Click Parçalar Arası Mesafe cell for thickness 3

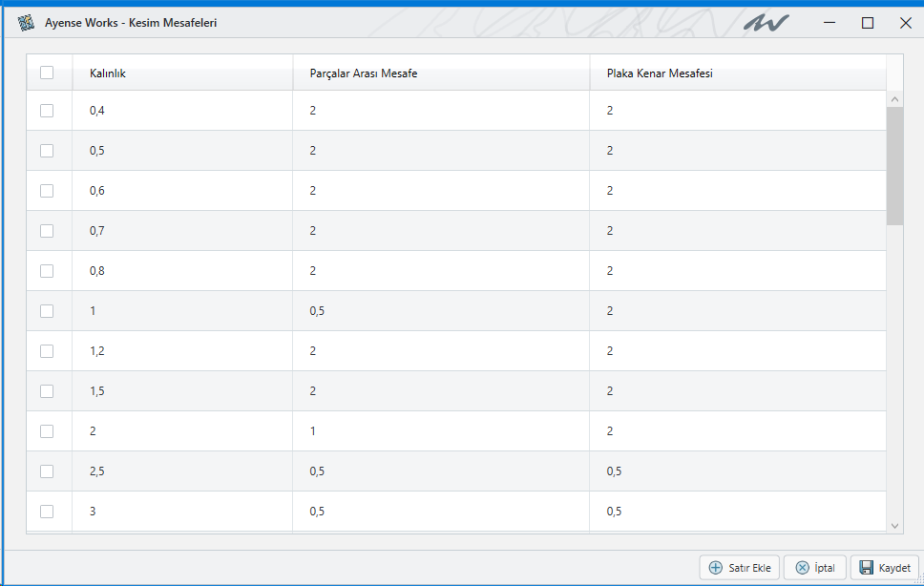(x=441, y=512)
